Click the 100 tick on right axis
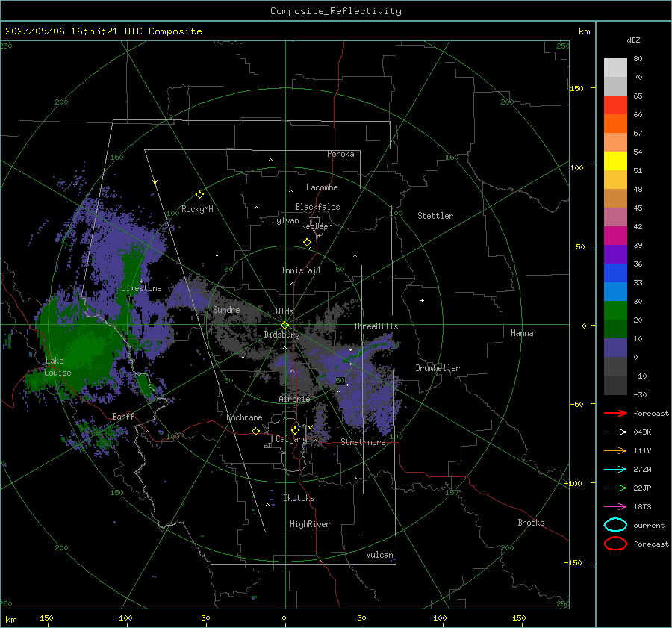 point(576,167)
